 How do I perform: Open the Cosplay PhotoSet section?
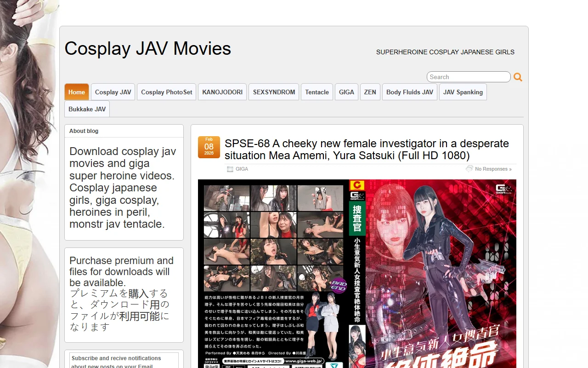(x=166, y=92)
